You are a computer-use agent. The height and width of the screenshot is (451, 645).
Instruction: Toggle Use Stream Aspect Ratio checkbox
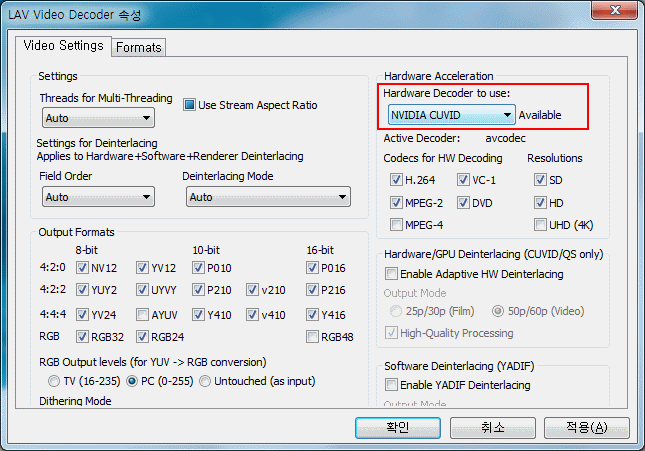tap(191, 104)
